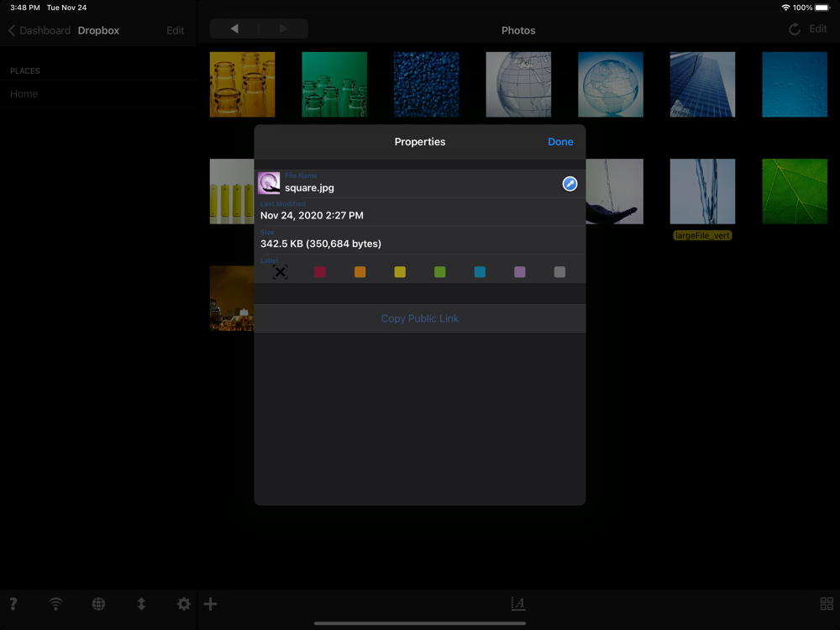Open the blue pellets photo thumbnail
Screen dimensions: 840x630
pyautogui.click(x=427, y=84)
